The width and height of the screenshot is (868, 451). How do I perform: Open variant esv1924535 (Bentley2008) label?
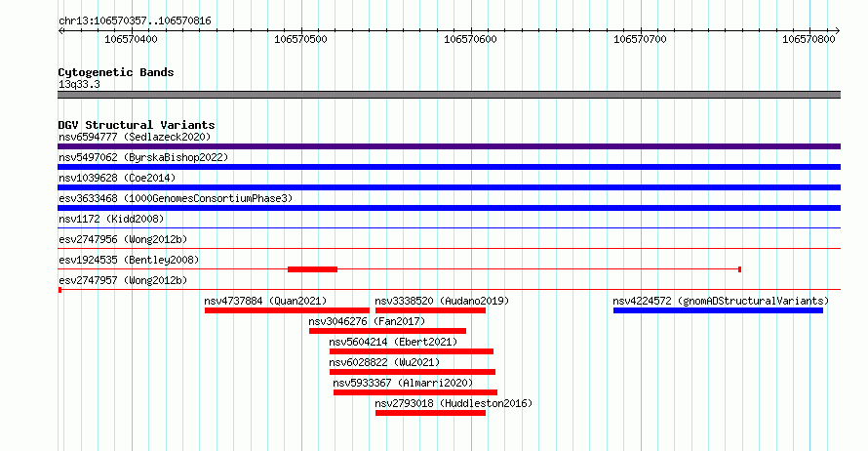click(x=129, y=260)
